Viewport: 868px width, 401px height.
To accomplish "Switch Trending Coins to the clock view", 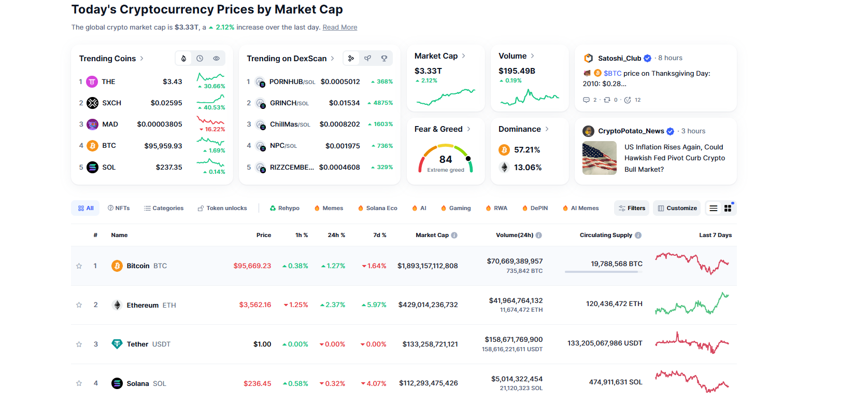I will click(200, 59).
